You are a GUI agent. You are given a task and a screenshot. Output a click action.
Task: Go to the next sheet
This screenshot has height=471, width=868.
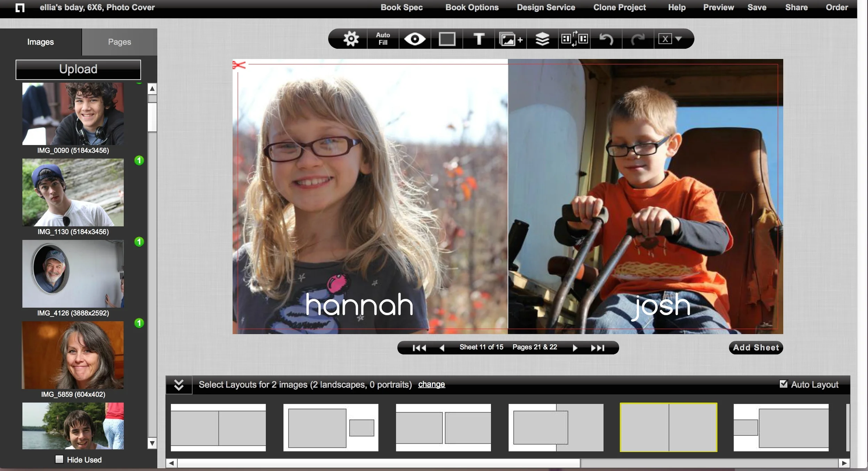tap(575, 347)
